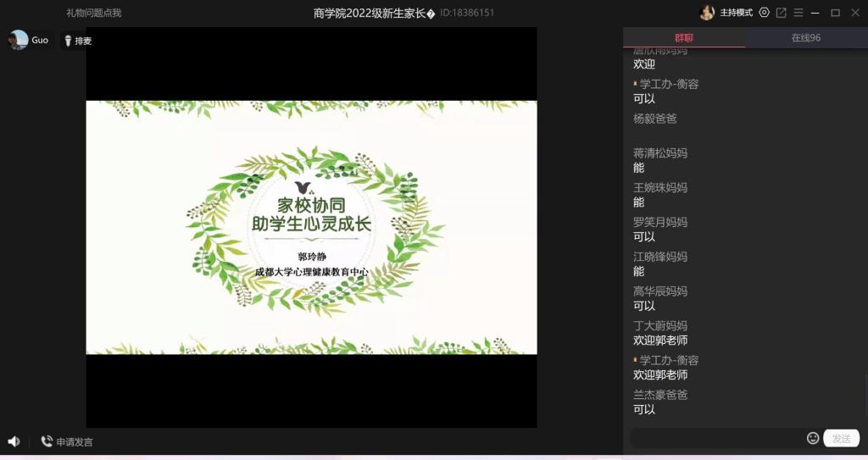Image resolution: width=868 pixels, height=460 pixels.
Task: Select chat sender 丁大蔚妈妈
Action: (660, 325)
